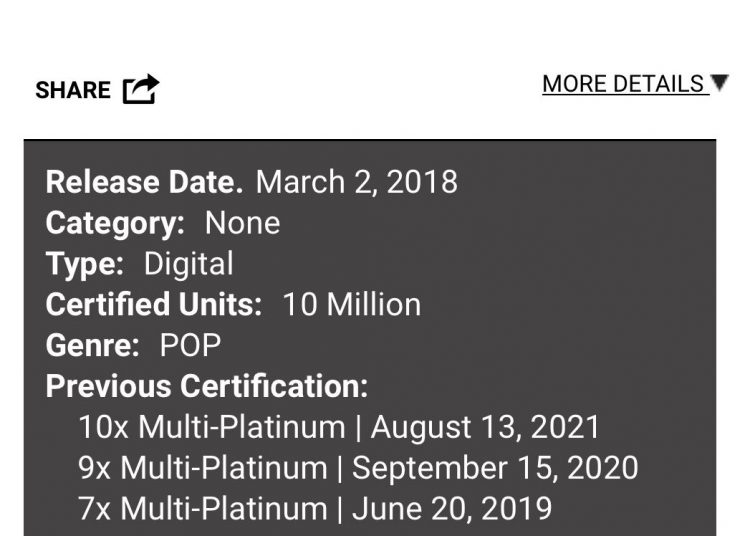Select the August 13, 2021 date

[x=485, y=427]
